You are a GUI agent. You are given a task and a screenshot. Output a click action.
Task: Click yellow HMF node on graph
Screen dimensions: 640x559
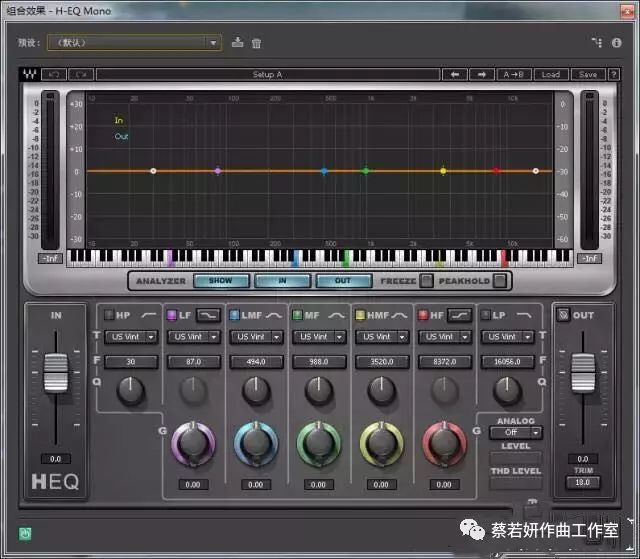pos(443,171)
